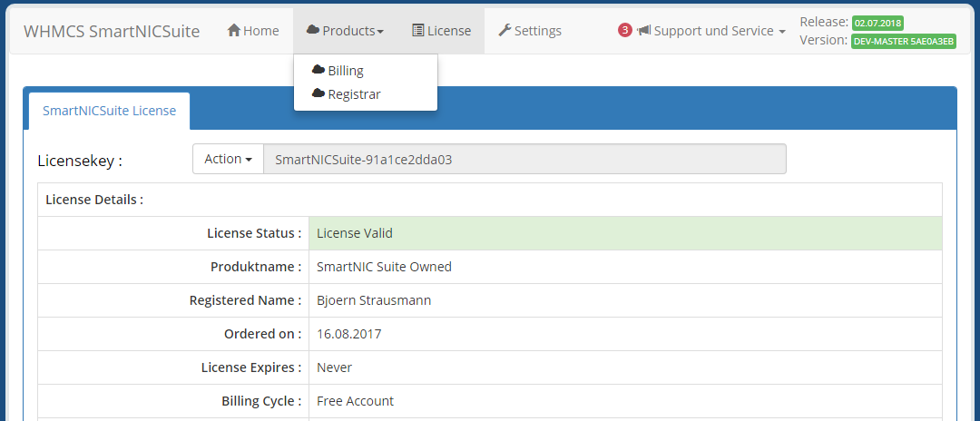Click the cloud icon next to Registrar
This screenshot has width=980, height=421.
(x=318, y=93)
